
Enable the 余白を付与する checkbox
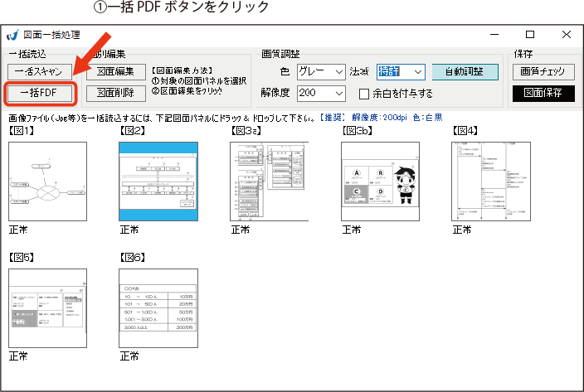[364, 94]
